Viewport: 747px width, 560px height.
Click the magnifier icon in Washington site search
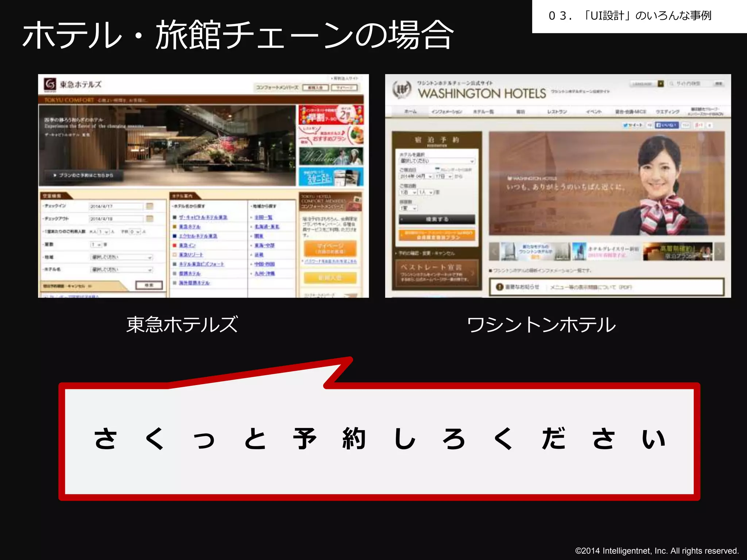(x=671, y=83)
